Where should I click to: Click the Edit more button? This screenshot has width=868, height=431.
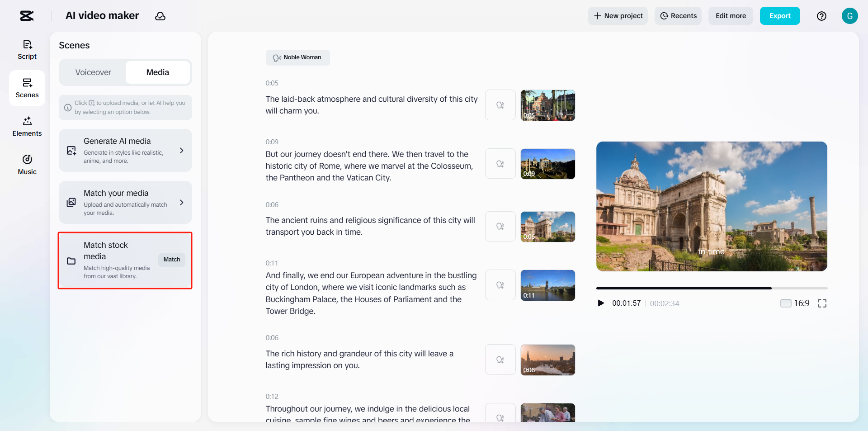(731, 16)
